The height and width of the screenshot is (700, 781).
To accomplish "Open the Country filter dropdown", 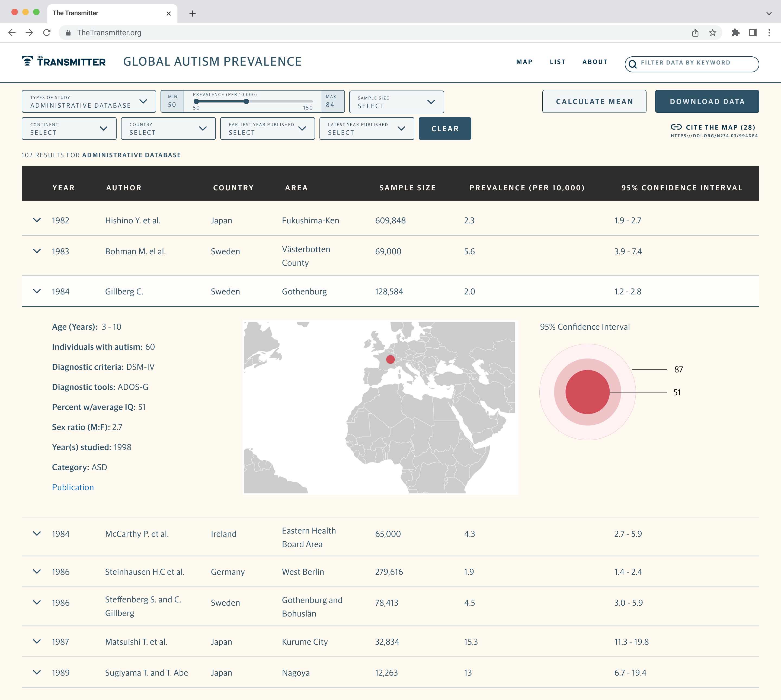I will click(x=168, y=129).
